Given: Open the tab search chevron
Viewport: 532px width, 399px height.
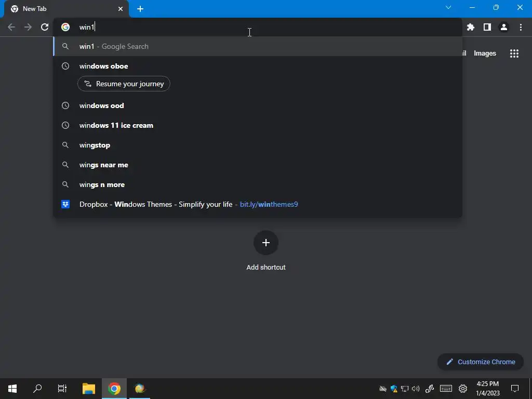Looking at the screenshot, I should click(x=448, y=7).
